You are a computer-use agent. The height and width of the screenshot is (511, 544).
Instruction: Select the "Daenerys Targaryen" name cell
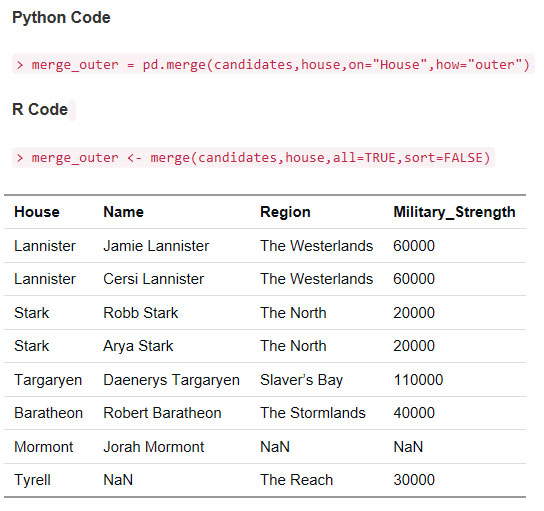pyautogui.click(x=171, y=380)
